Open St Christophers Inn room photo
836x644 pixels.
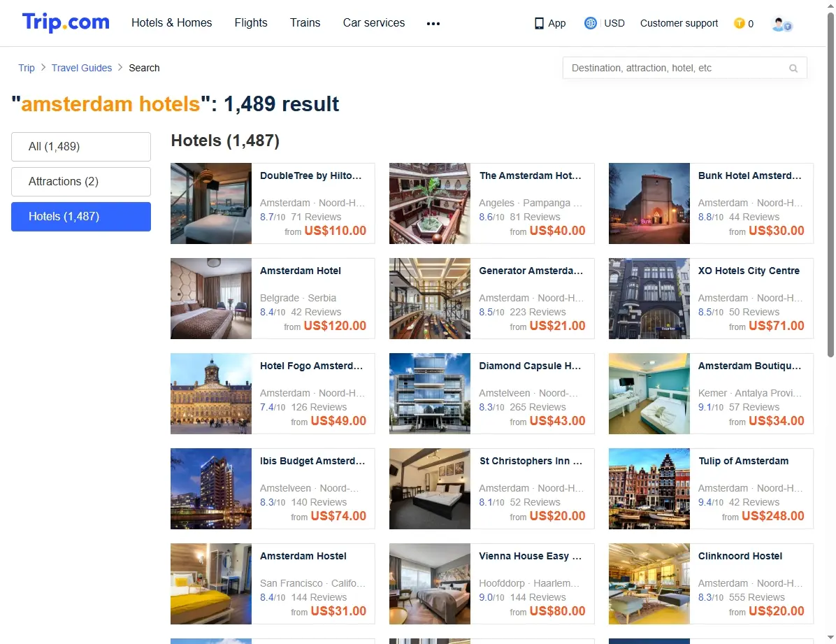coord(430,488)
